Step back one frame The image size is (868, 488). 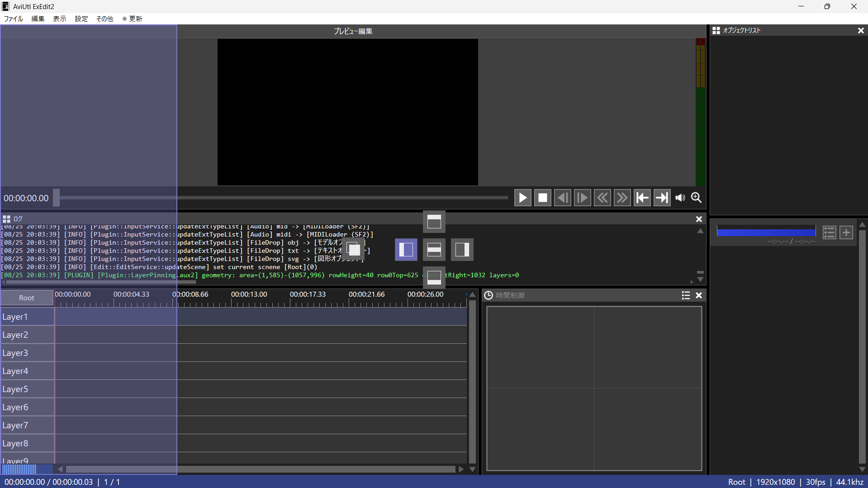tap(562, 198)
